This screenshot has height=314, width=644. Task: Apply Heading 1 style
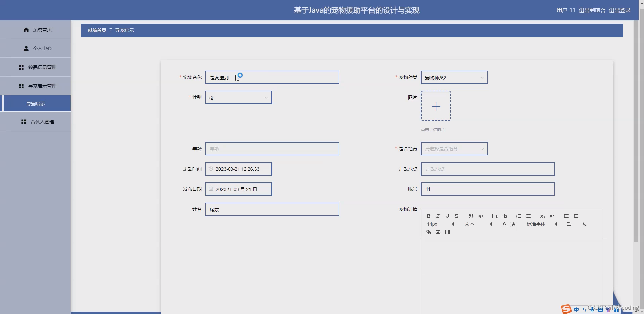click(x=495, y=216)
